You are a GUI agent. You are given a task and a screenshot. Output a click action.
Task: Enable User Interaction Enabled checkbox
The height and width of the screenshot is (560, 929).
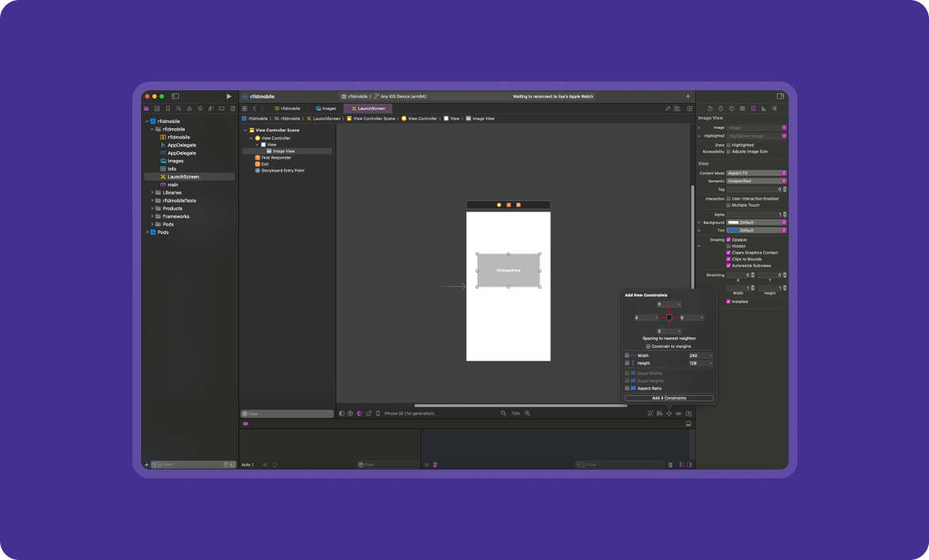728,199
